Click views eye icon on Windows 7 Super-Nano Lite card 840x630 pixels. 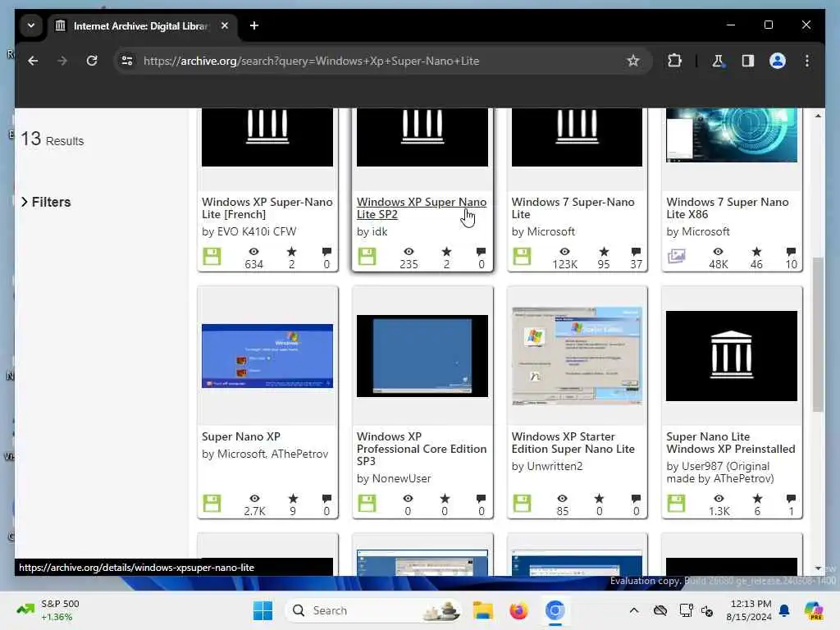564,252
